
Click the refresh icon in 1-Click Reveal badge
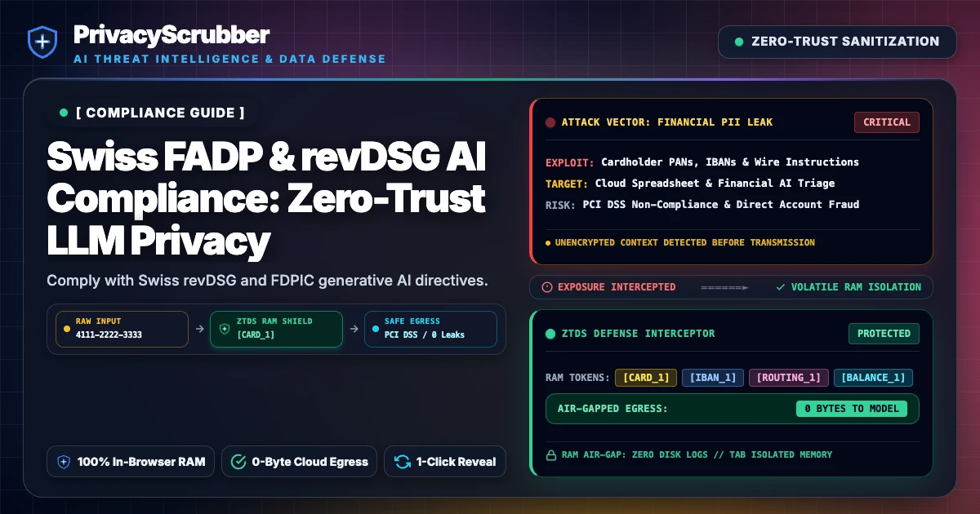coord(403,462)
